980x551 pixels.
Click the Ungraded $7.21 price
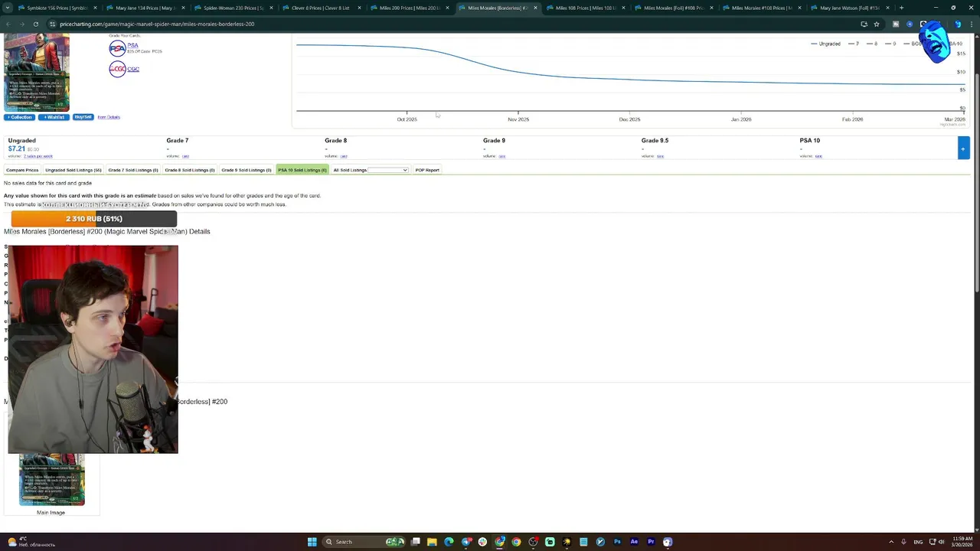tap(17, 148)
